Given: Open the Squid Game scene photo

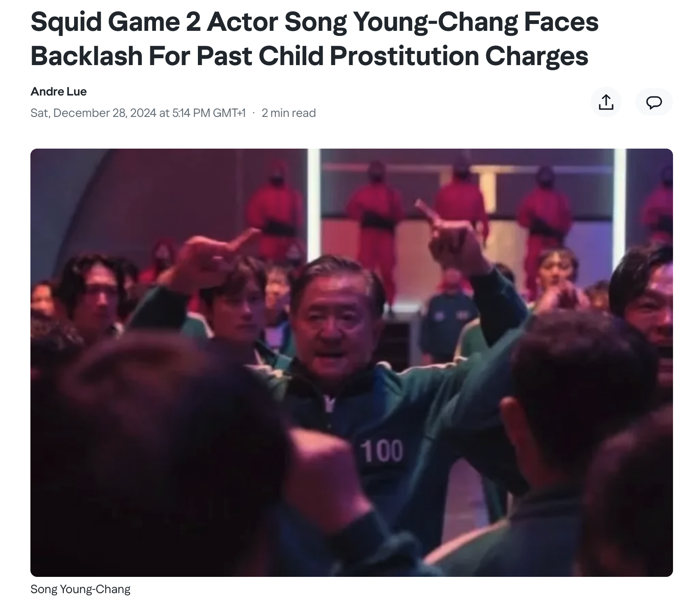Looking at the screenshot, I should coord(351,362).
